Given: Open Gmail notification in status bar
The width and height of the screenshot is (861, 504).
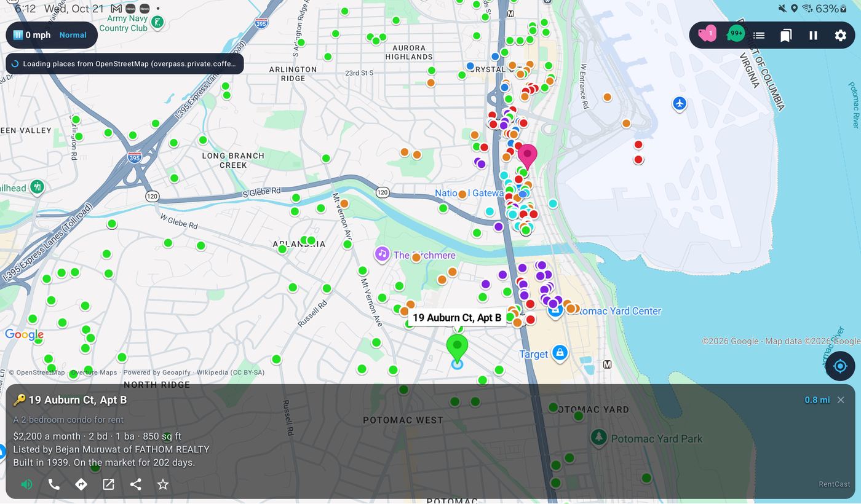Looking at the screenshot, I should pyautogui.click(x=116, y=9).
